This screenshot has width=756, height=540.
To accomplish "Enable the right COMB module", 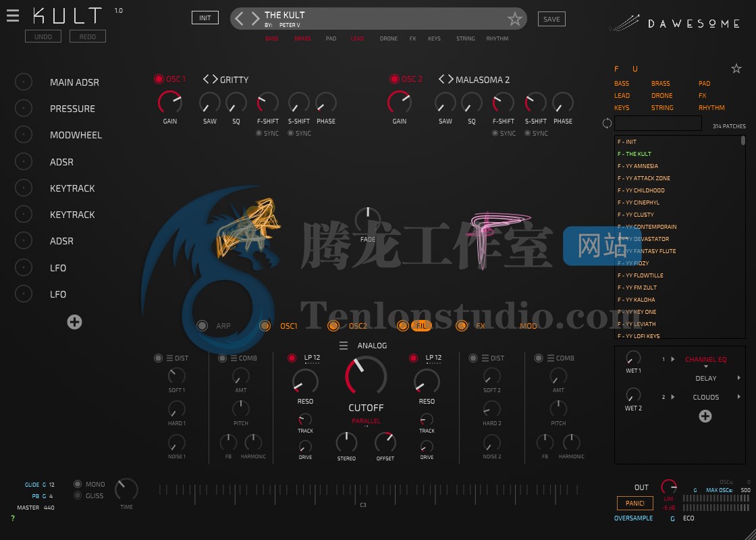I will tap(539, 358).
